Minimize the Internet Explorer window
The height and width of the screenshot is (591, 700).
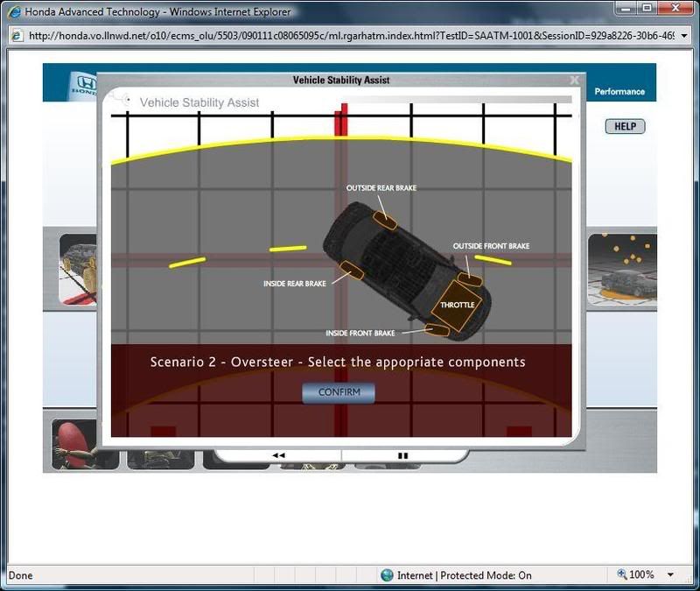(x=626, y=8)
